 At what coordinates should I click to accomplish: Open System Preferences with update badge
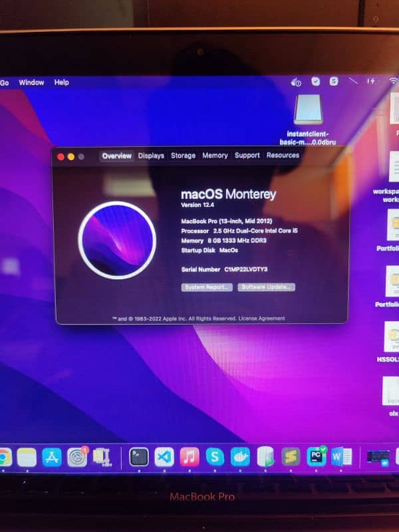pos(77,457)
